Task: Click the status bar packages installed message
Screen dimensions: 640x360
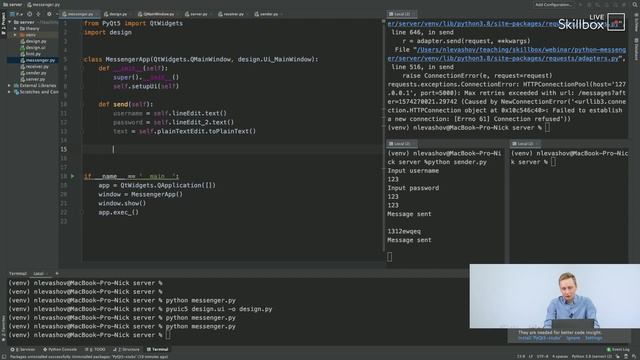Action: (x=89, y=356)
